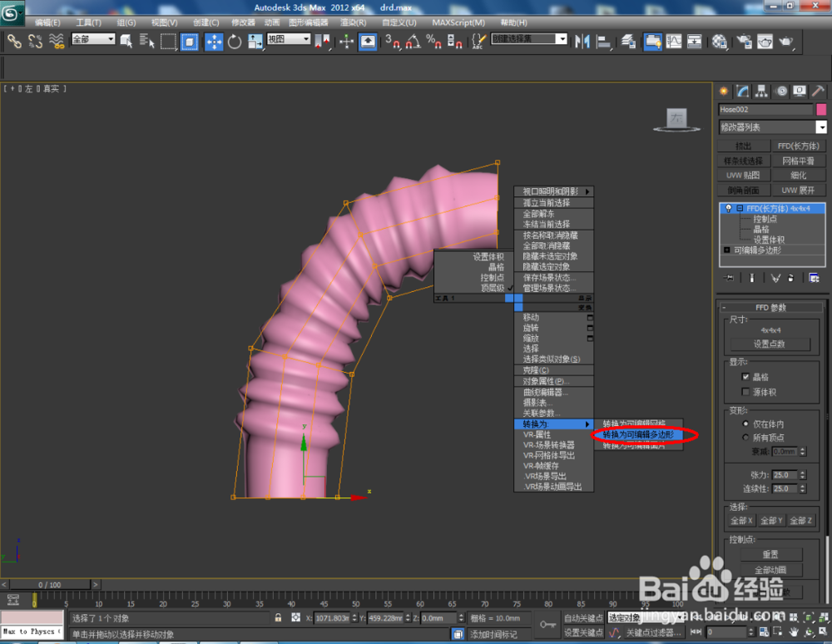Toggle the Spinner Snap icon
Image resolution: width=832 pixels, height=644 pixels.
(455, 42)
